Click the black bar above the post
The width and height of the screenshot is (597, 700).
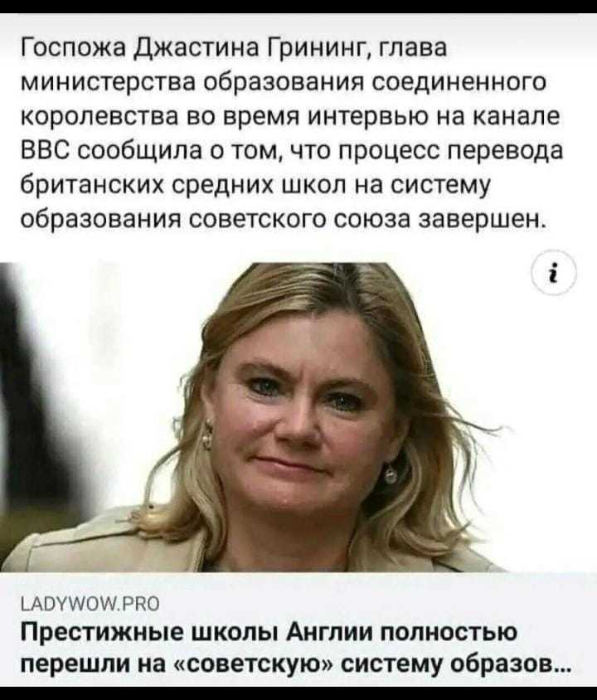coord(298,7)
